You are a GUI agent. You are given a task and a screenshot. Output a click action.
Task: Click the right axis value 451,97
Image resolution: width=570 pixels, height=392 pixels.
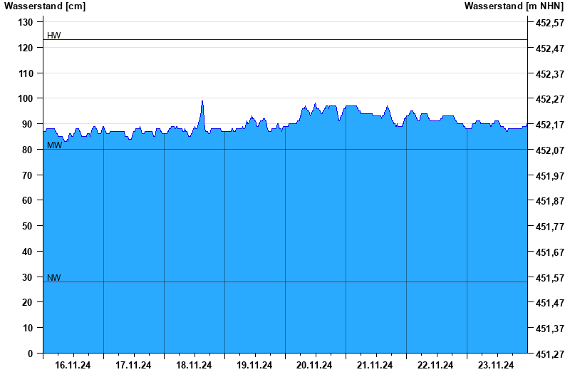(x=550, y=175)
